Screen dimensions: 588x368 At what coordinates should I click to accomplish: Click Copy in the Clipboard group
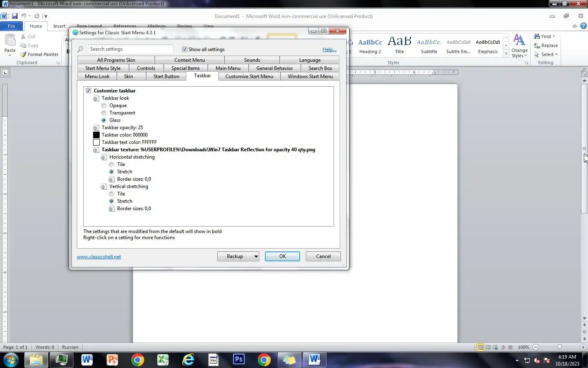[x=29, y=45]
